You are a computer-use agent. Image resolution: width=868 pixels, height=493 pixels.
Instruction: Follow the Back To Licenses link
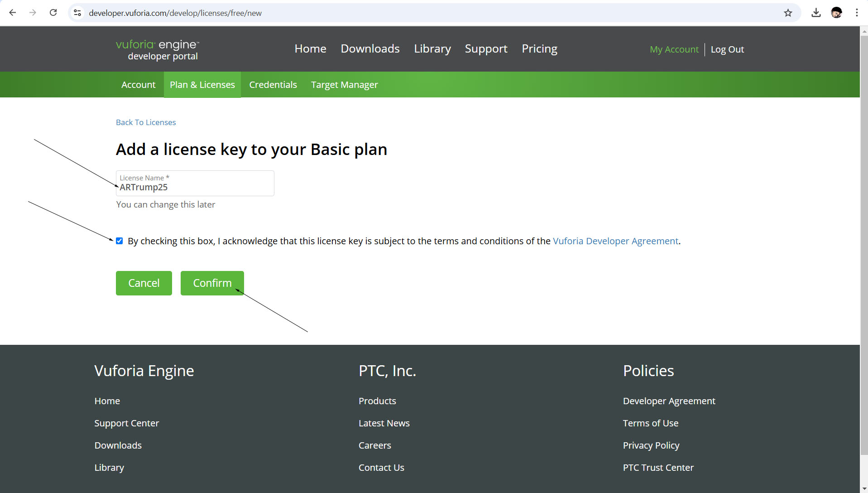146,122
